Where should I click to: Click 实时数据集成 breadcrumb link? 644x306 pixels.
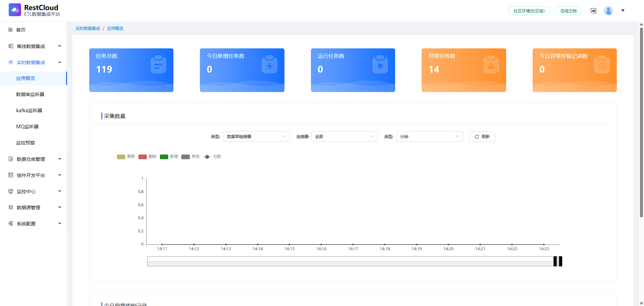tap(88, 29)
